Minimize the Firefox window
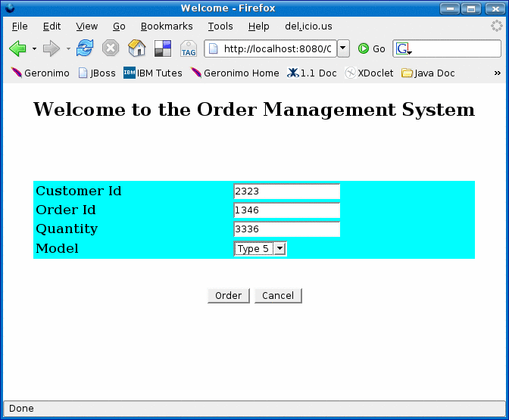This screenshot has height=420, width=509. (450, 9)
